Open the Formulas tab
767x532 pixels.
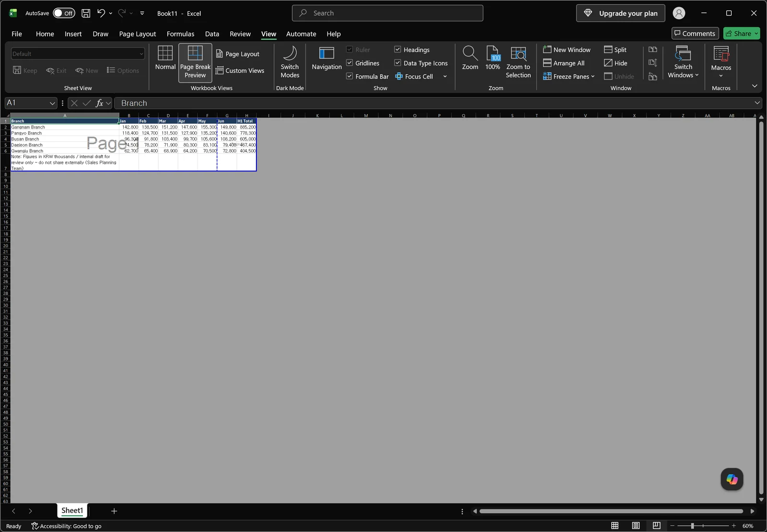[180, 34]
